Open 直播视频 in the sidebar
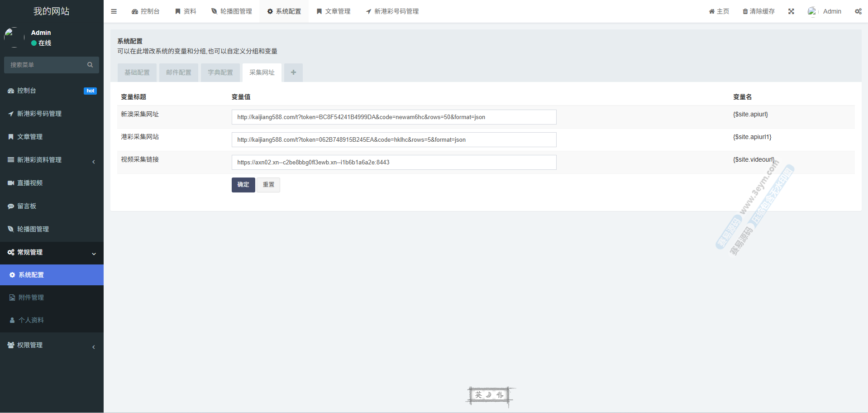The width and height of the screenshot is (868, 413). 30,183
